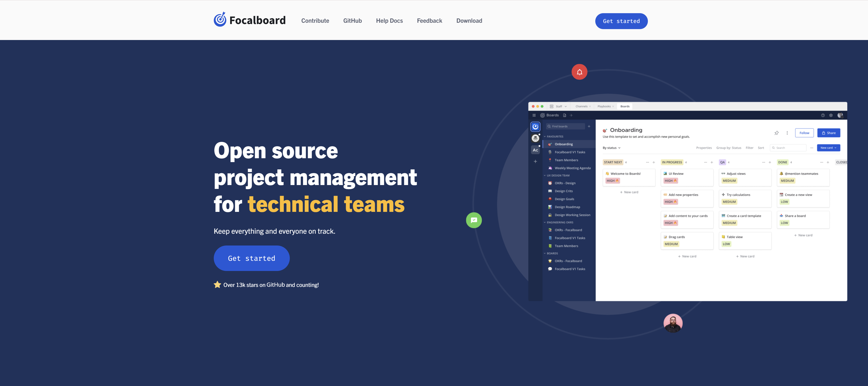Screen dimensions: 868x386
Task: Open the vertical three-dot board options menu
Action: pyautogui.click(x=787, y=133)
